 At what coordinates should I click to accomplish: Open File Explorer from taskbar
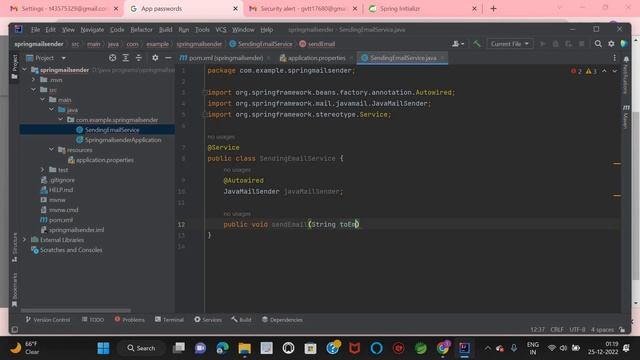[244, 348]
